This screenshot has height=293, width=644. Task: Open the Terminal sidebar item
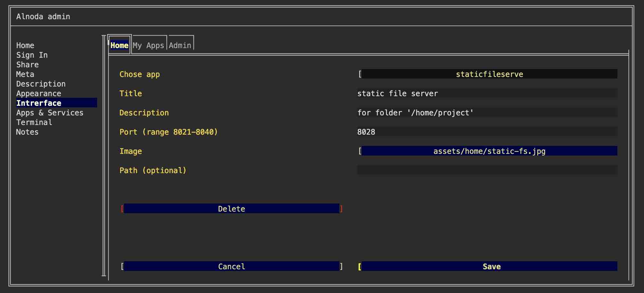tap(34, 122)
